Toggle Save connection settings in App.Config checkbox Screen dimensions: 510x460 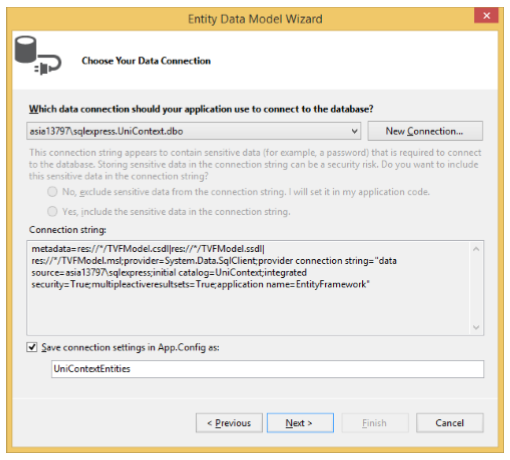point(32,347)
